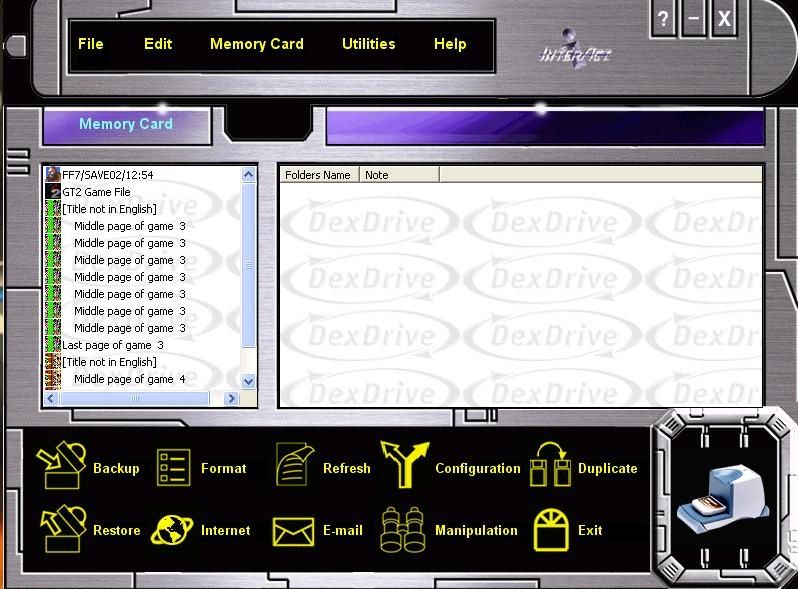Click the DexDrive device picture

724,499
